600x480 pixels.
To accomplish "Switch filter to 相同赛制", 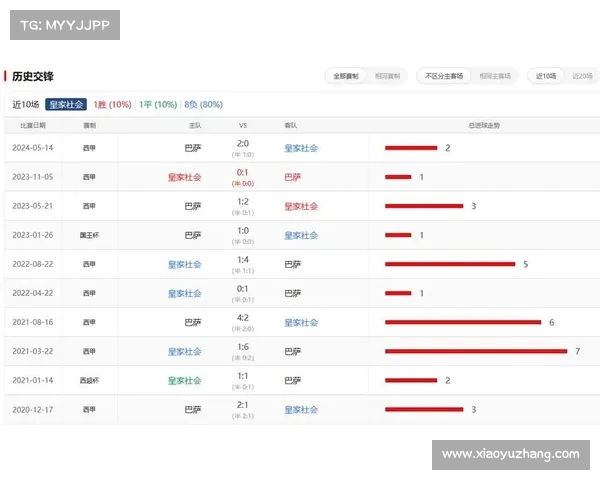I will (x=387, y=76).
